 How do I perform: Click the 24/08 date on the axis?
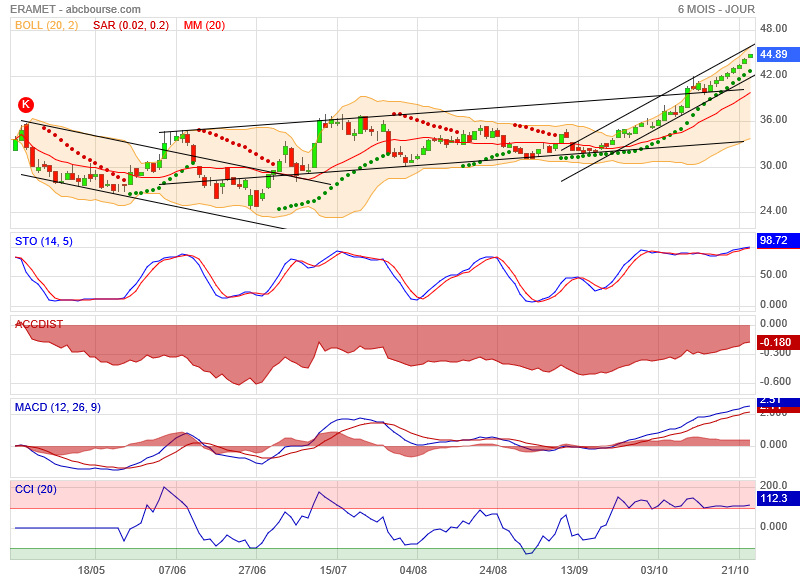click(493, 570)
